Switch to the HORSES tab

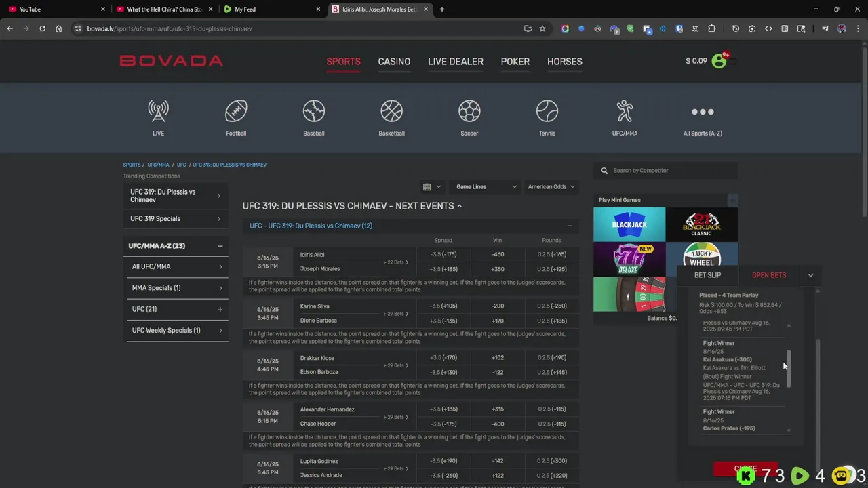[x=565, y=62]
